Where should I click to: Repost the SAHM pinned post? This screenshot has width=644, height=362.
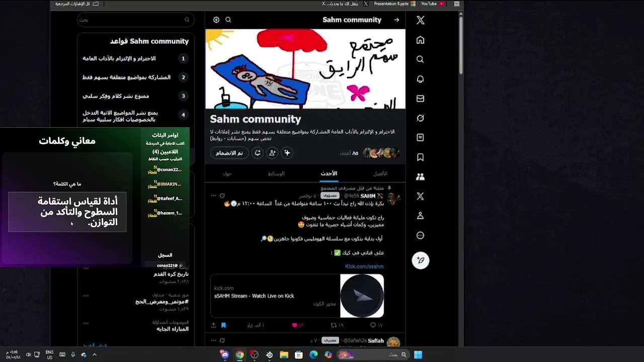[337, 325]
